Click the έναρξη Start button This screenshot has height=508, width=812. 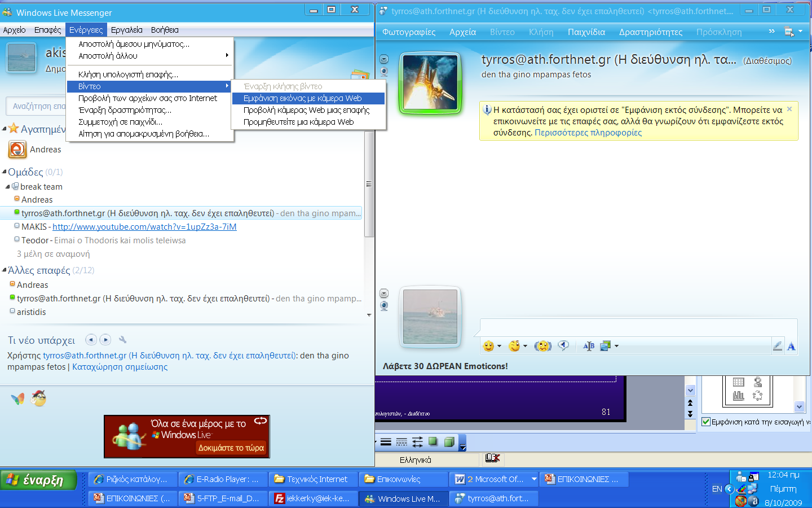tap(38, 480)
